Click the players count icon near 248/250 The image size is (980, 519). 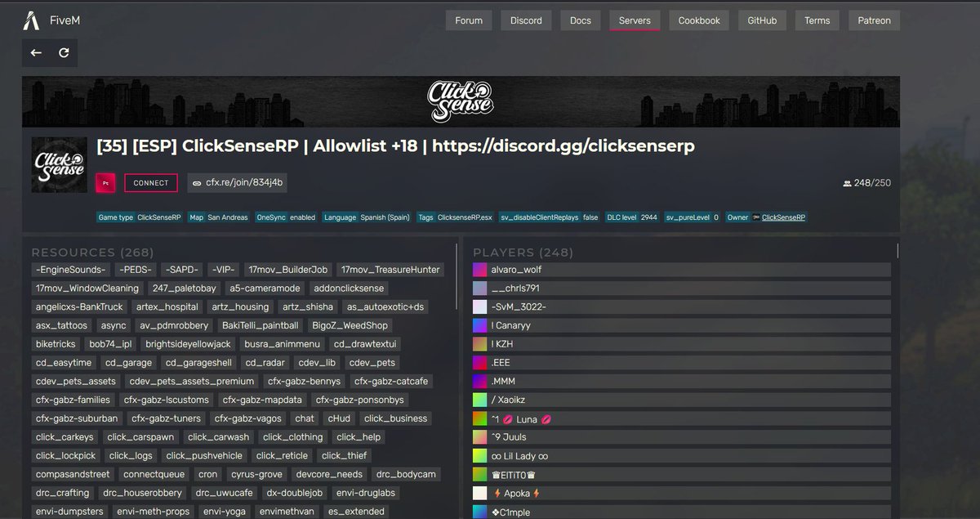tap(847, 183)
